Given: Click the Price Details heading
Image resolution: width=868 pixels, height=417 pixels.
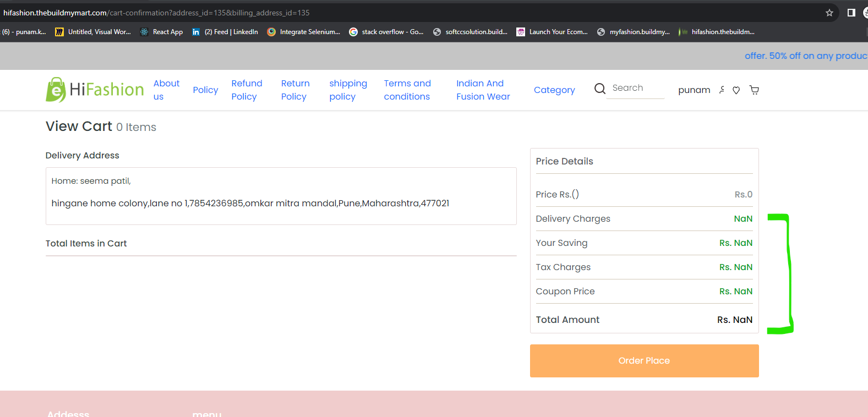Looking at the screenshot, I should (564, 161).
